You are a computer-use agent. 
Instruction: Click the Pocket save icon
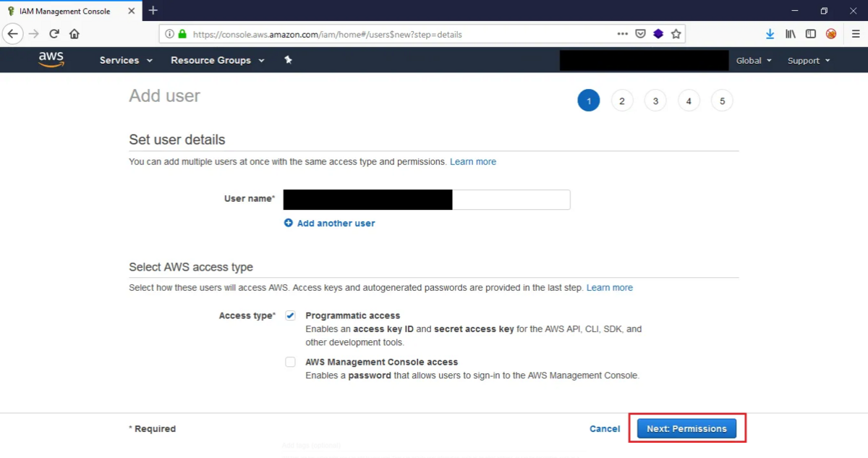tap(640, 34)
